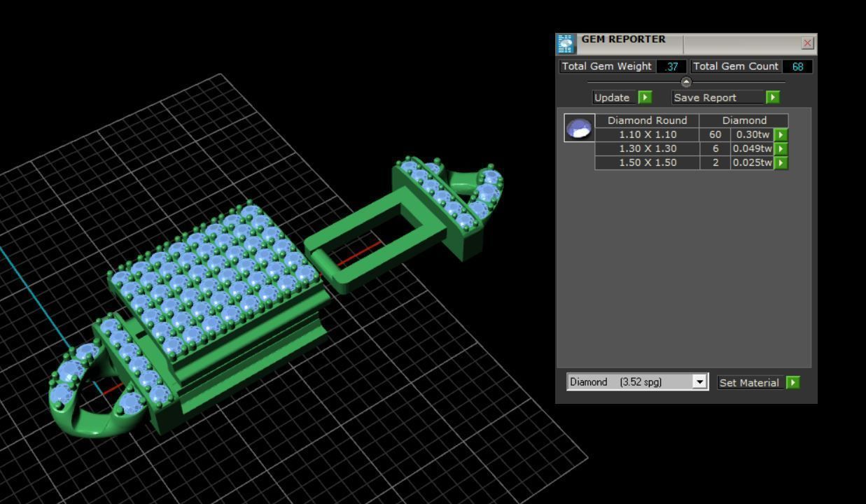Click the Total Gem Weight label
Screen dimensions: 866x504
tap(607, 66)
